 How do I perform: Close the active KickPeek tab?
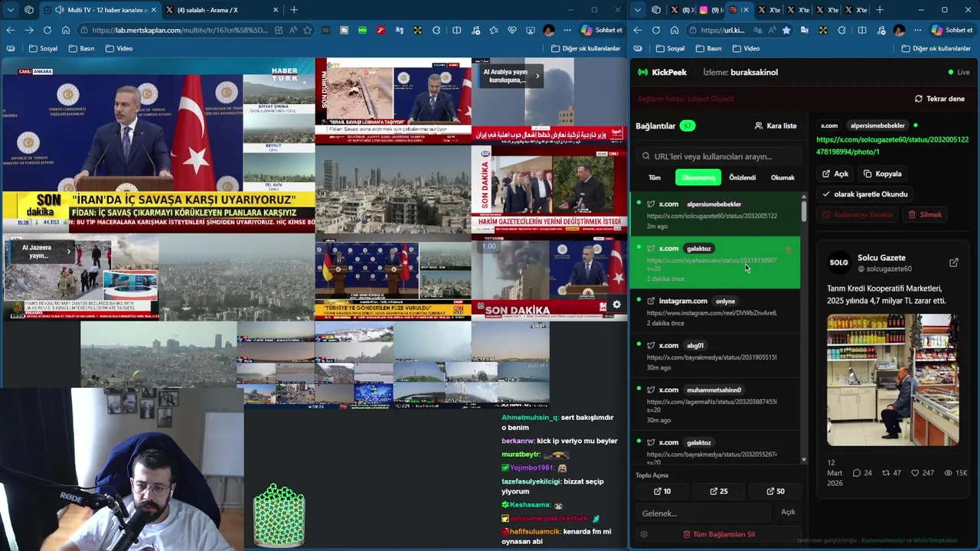745,10
